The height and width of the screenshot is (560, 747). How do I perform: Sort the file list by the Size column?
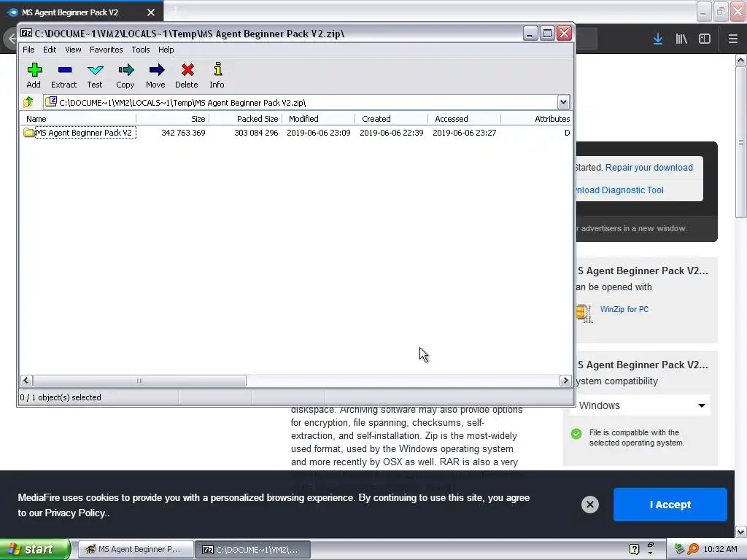172,119
